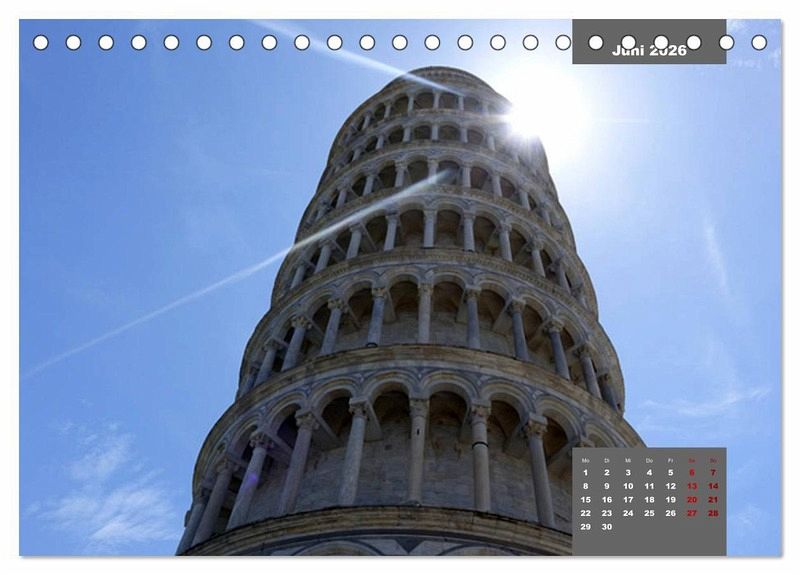Image resolution: width=800 pixels, height=575 pixels.
Task: Select date 30, the last day
Action: click(607, 527)
